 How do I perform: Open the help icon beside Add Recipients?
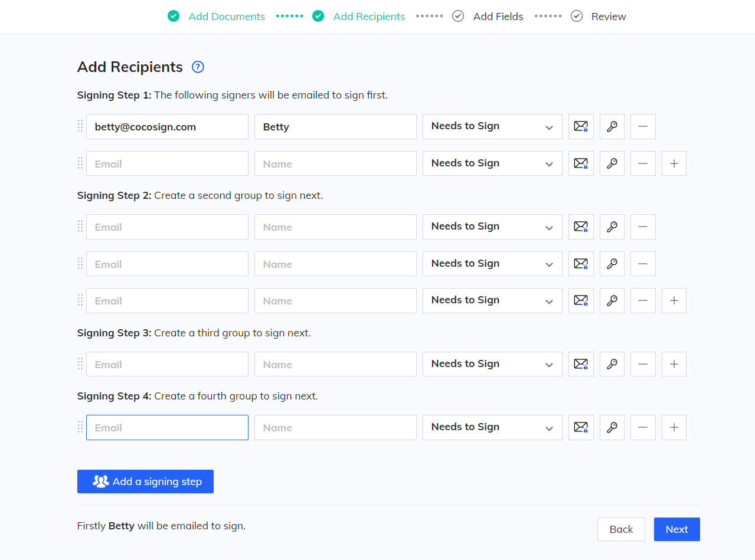pos(198,67)
